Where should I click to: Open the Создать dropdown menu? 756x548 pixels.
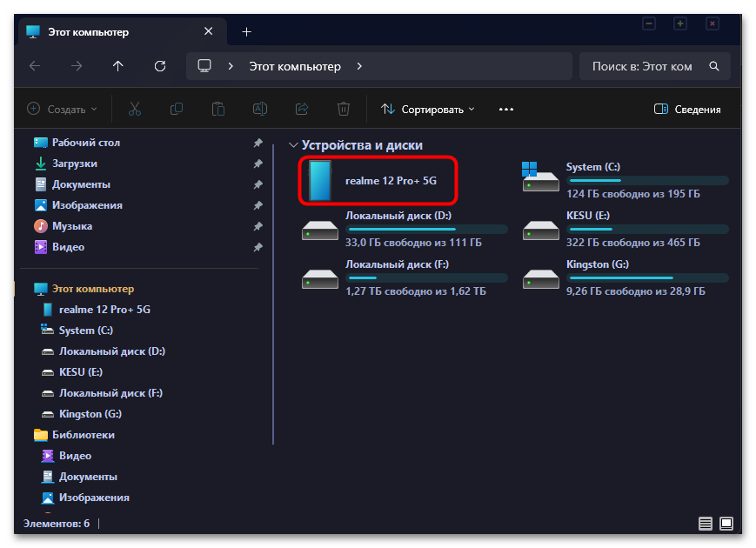pyautogui.click(x=62, y=110)
